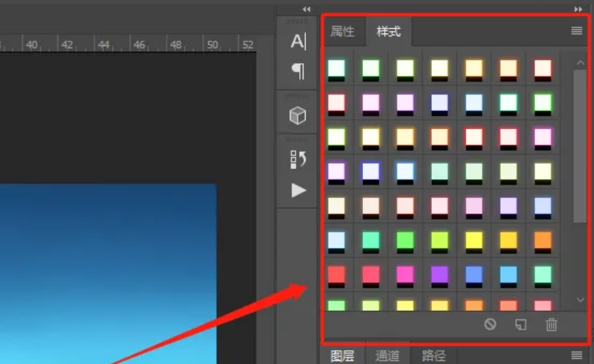Open the 图层 panel group flyout menu
594x364 pixels.
(x=576, y=355)
